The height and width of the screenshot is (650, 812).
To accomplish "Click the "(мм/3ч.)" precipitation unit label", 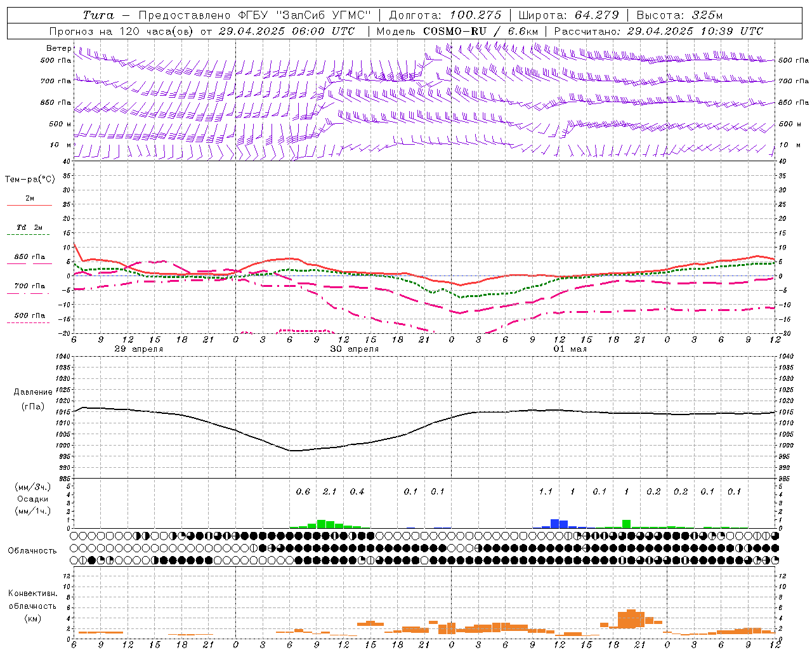I will pos(32,487).
